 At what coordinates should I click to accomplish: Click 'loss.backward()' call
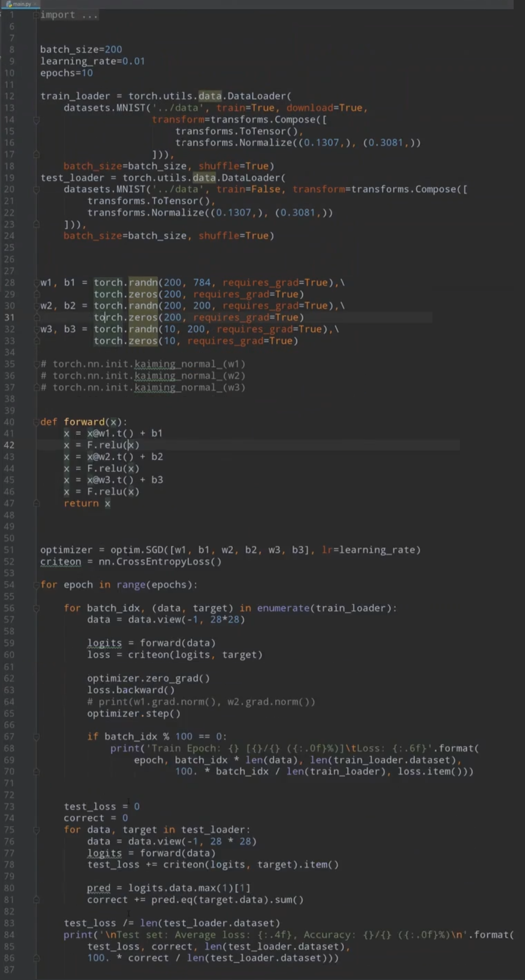pos(131,690)
